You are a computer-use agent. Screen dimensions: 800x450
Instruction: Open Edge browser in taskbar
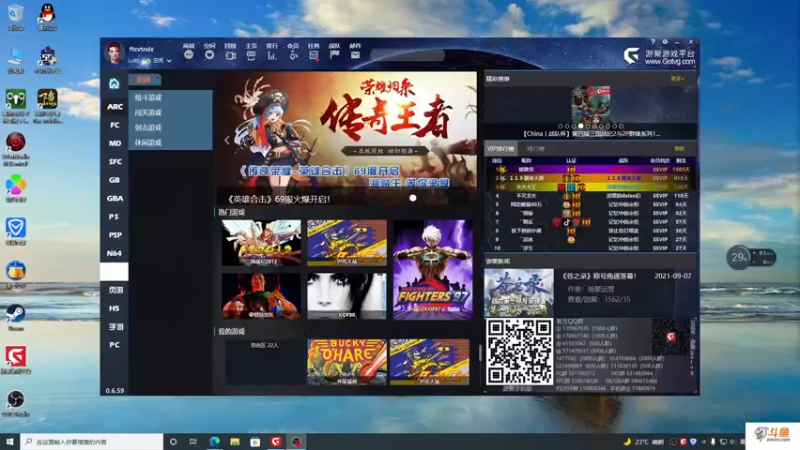coord(214,442)
